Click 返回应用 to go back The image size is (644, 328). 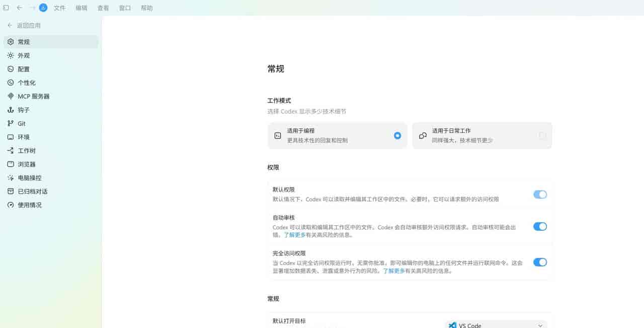click(x=24, y=25)
